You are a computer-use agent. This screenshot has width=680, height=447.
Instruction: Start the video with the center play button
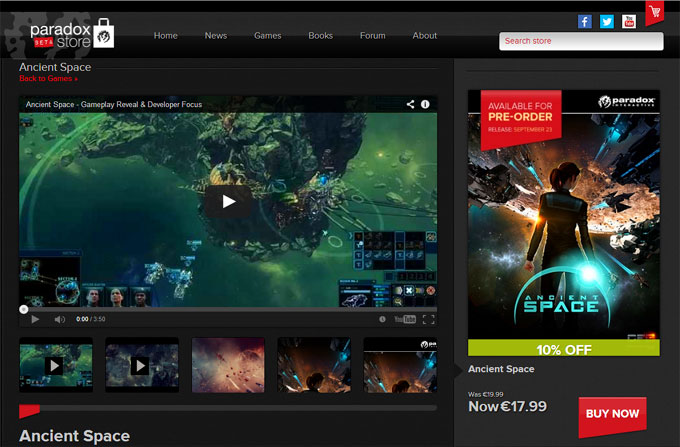[228, 202]
